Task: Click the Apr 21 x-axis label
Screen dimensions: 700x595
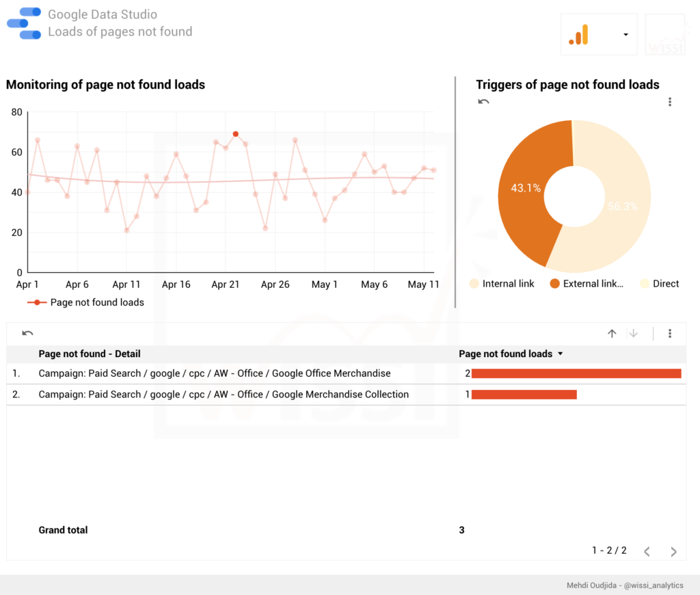Action: pyautogui.click(x=226, y=285)
